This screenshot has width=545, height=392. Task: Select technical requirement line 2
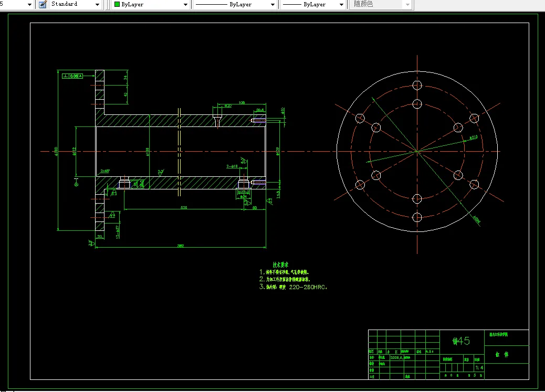(285, 279)
